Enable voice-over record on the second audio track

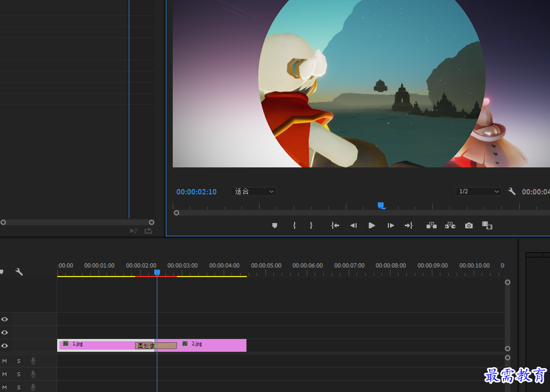[33, 374]
